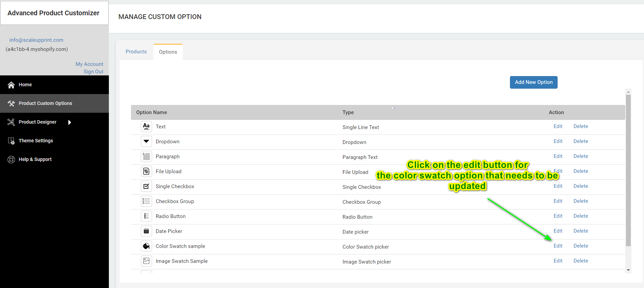Viewport: 644px width, 288px height.
Task: Click the Theme Settings icon
Action: (11, 141)
